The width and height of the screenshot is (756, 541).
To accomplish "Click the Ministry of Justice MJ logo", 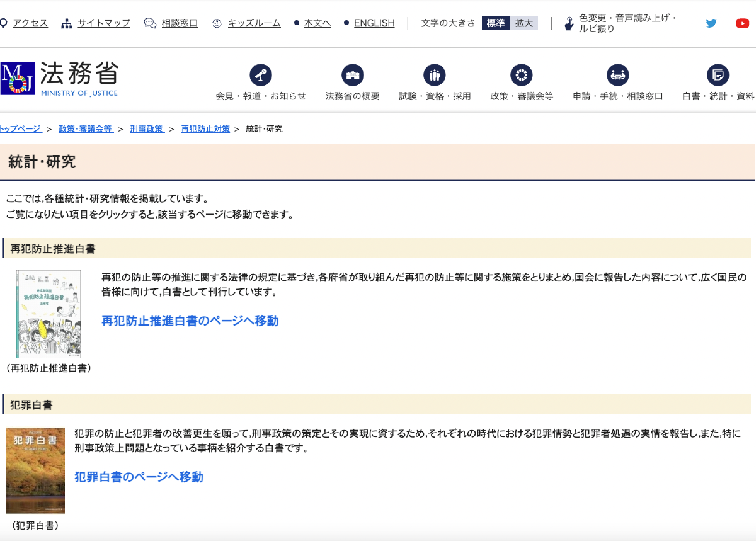I will [18, 78].
